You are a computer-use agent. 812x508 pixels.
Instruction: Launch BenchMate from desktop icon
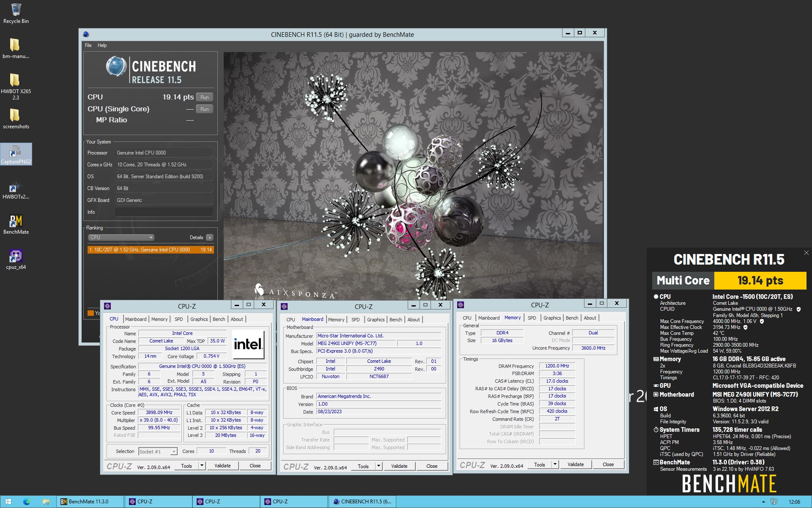tap(16, 224)
